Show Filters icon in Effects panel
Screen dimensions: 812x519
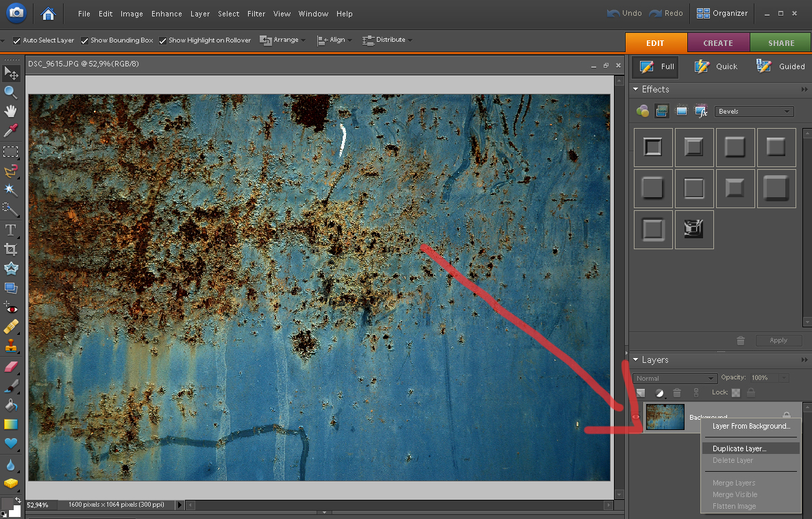[643, 111]
